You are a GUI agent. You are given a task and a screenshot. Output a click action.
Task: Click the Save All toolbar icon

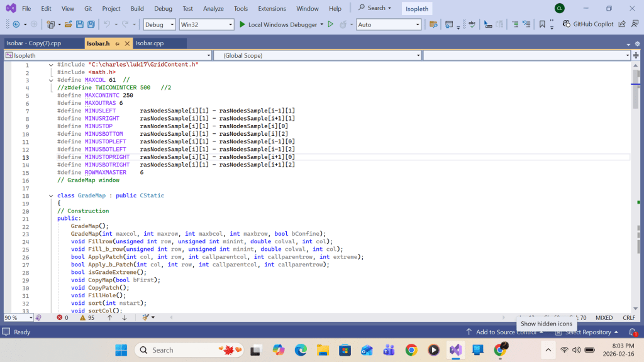[91, 25]
